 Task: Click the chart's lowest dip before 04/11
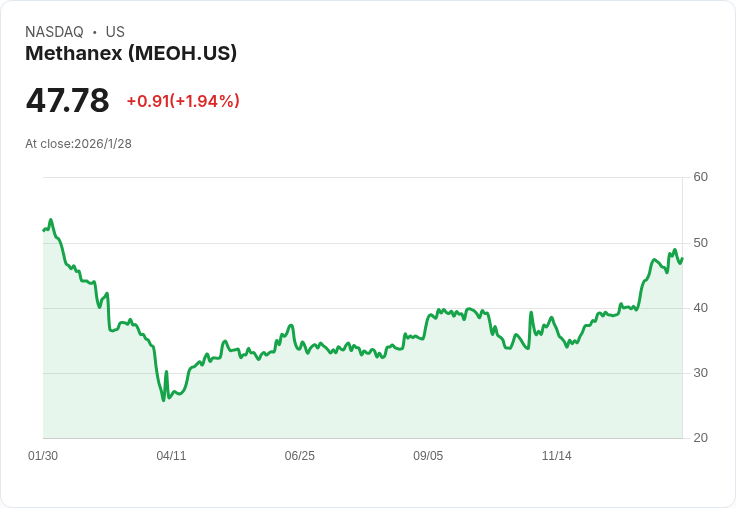[x=163, y=400]
